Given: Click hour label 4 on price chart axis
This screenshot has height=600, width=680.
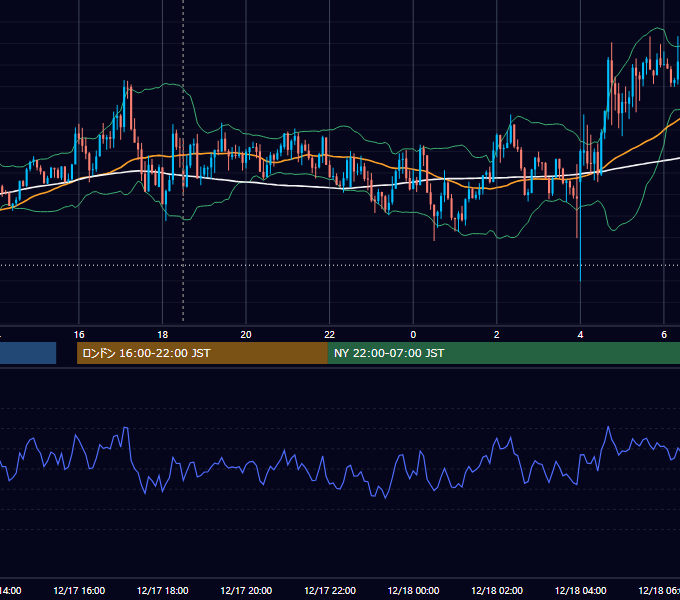Looking at the screenshot, I should point(580,335).
